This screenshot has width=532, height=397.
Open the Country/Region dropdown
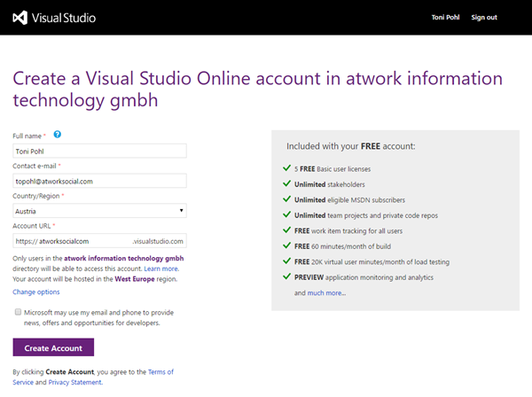pos(99,211)
